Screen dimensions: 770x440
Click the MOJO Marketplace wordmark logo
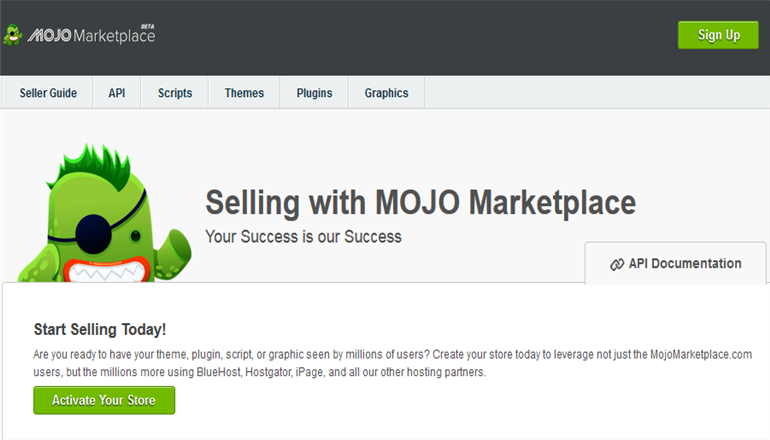tap(91, 35)
